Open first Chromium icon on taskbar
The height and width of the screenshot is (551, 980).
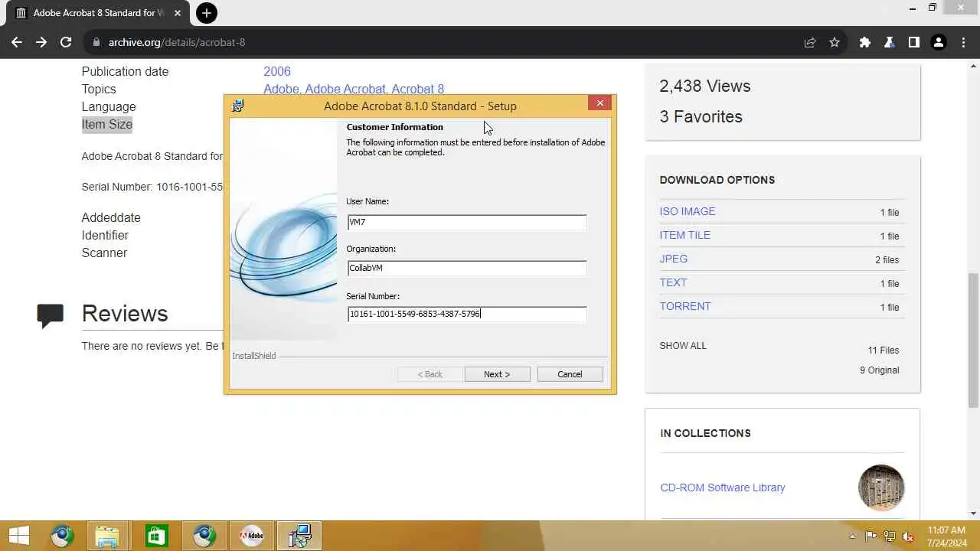[x=62, y=536]
